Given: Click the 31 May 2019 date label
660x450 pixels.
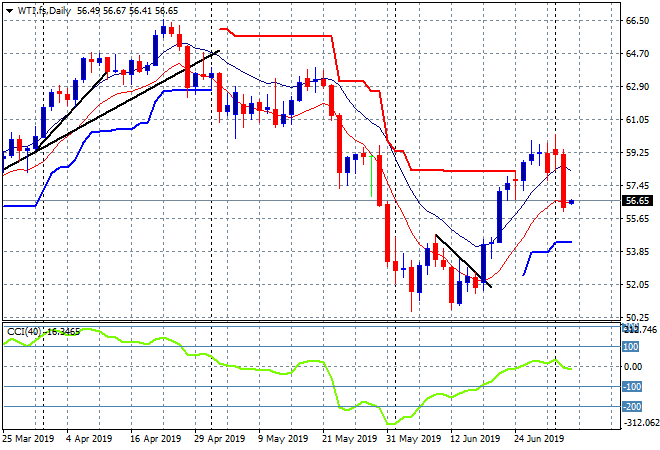Looking at the screenshot, I should point(414,439).
